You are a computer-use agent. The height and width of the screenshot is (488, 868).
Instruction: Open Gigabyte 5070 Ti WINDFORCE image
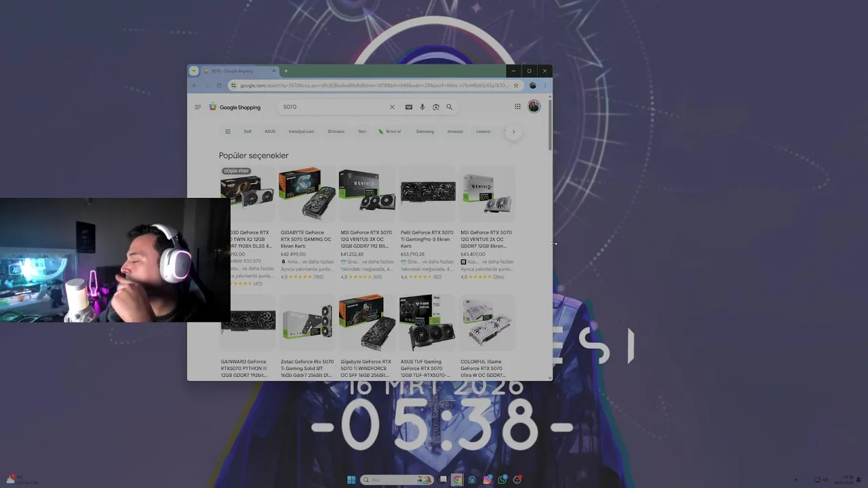point(367,323)
